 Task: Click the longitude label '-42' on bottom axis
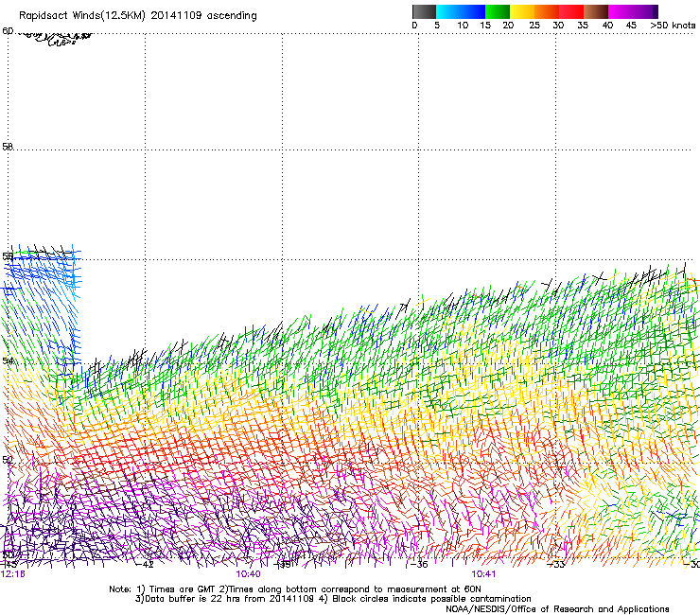pyautogui.click(x=145, y=565)
